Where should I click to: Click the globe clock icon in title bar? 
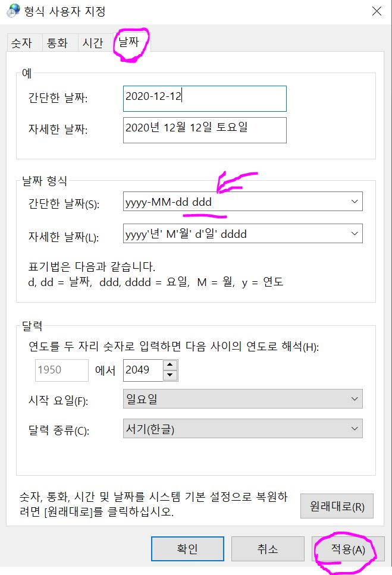point(13,11)
